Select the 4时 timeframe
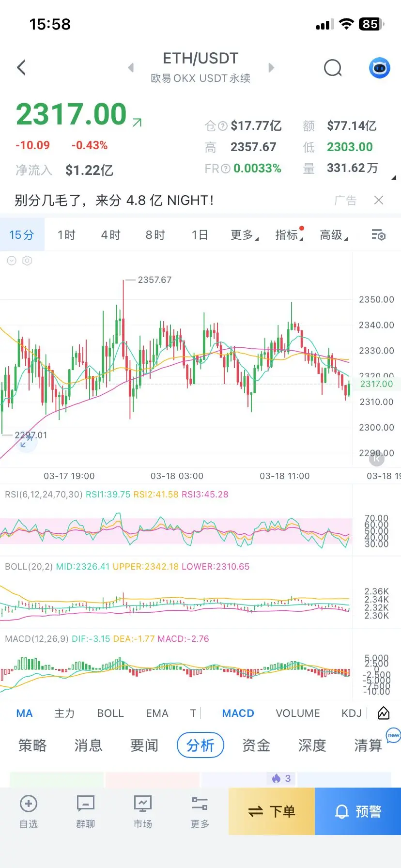Image resolution: width=401 pixels, height=868 pixels. [110, 235]
